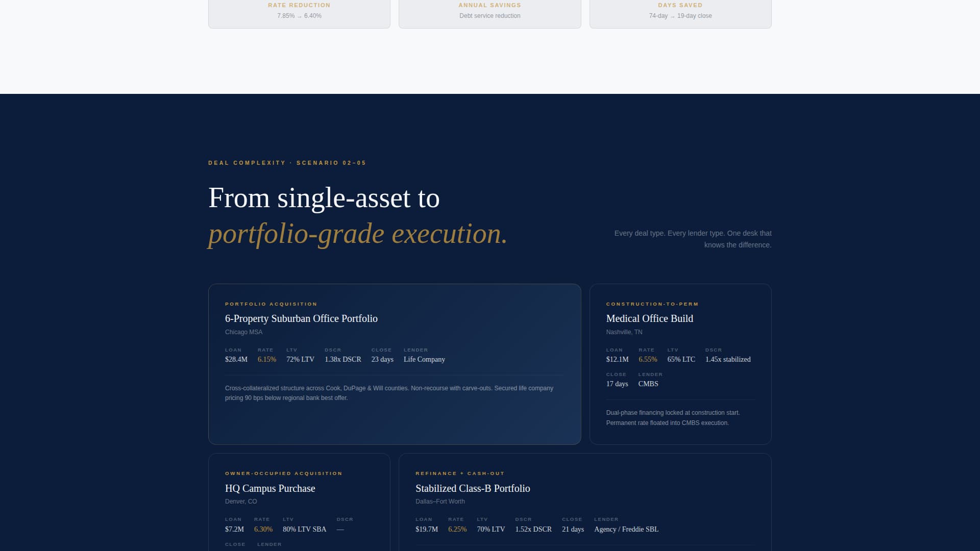Click the OWNER-OCCUPIED ACQUISITION category label
980x551 pixels.
(x=283, y=473)
